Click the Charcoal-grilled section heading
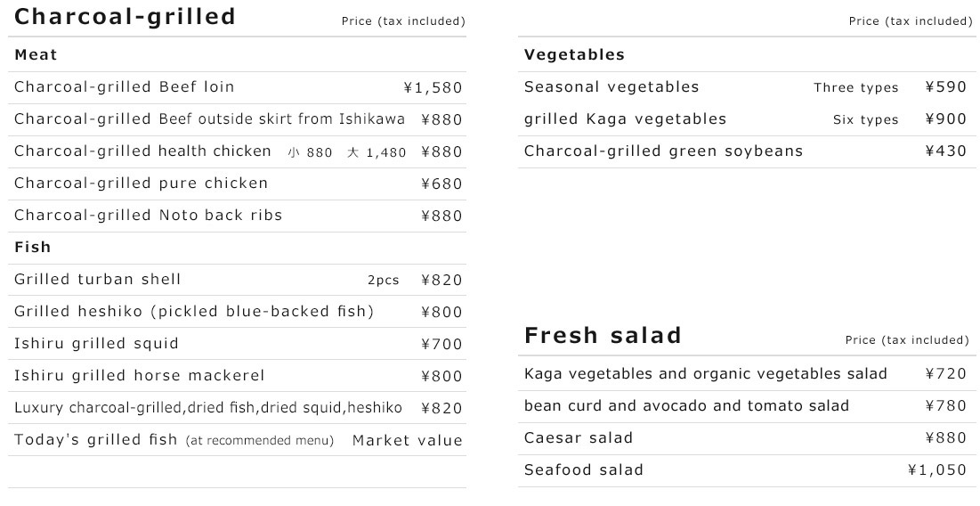The height and width of the screenshot is (506, 980). click(126, 17)
